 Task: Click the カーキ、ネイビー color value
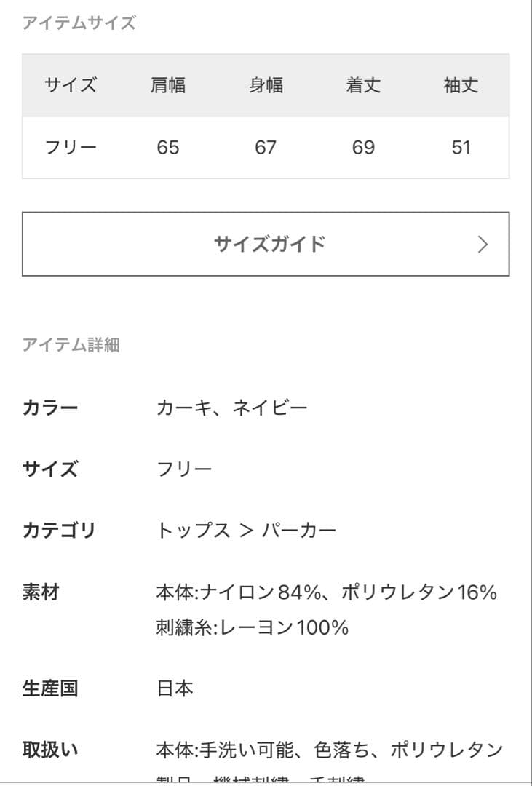[x=232, y=408]
